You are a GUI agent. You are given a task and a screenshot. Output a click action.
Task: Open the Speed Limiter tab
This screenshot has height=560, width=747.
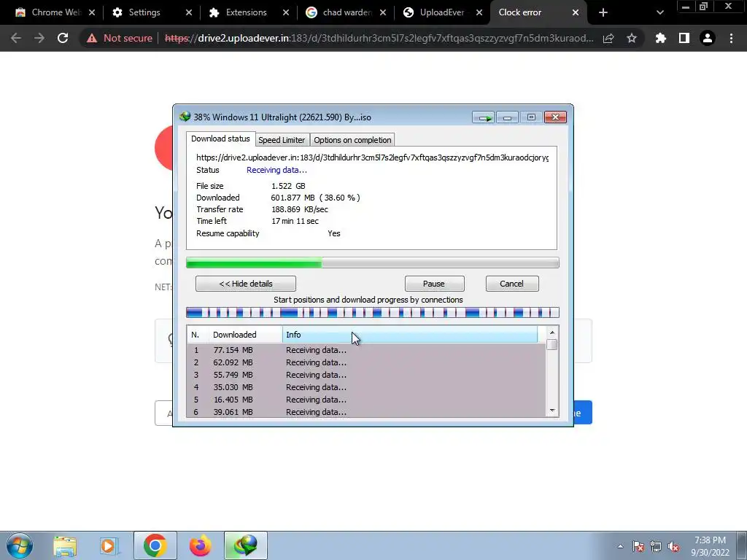point(282,140)
